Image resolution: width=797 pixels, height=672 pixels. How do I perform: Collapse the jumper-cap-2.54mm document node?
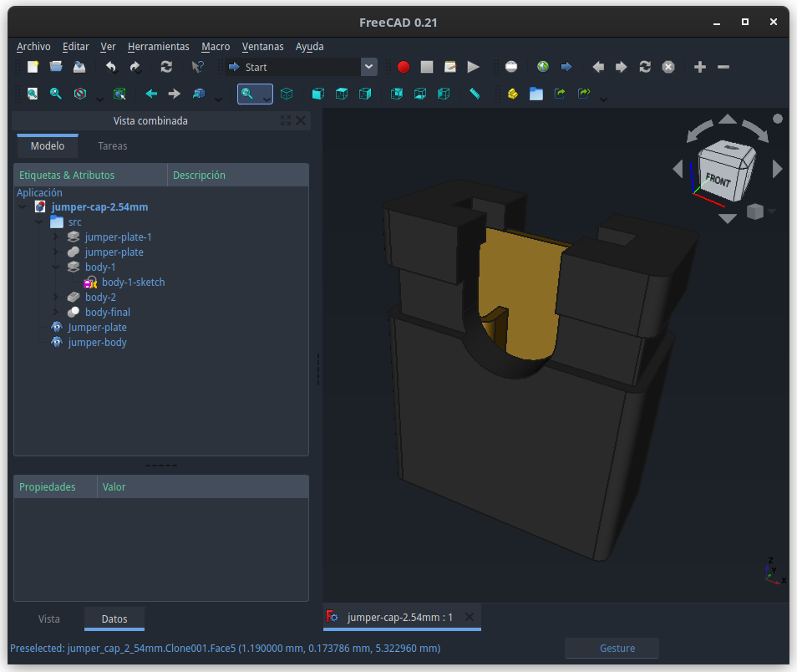23,207
